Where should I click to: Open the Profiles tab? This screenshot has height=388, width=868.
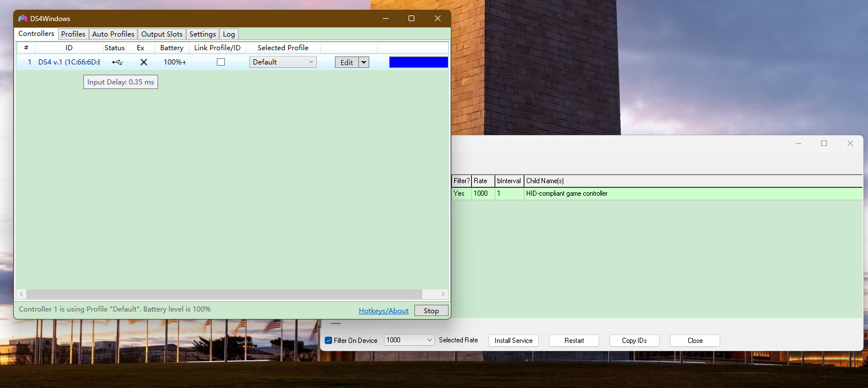coord(73,34)
